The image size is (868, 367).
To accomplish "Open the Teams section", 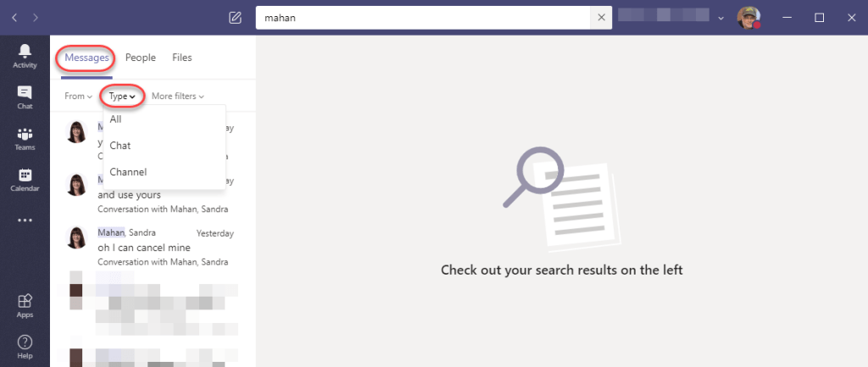I will tap(25, 139).
